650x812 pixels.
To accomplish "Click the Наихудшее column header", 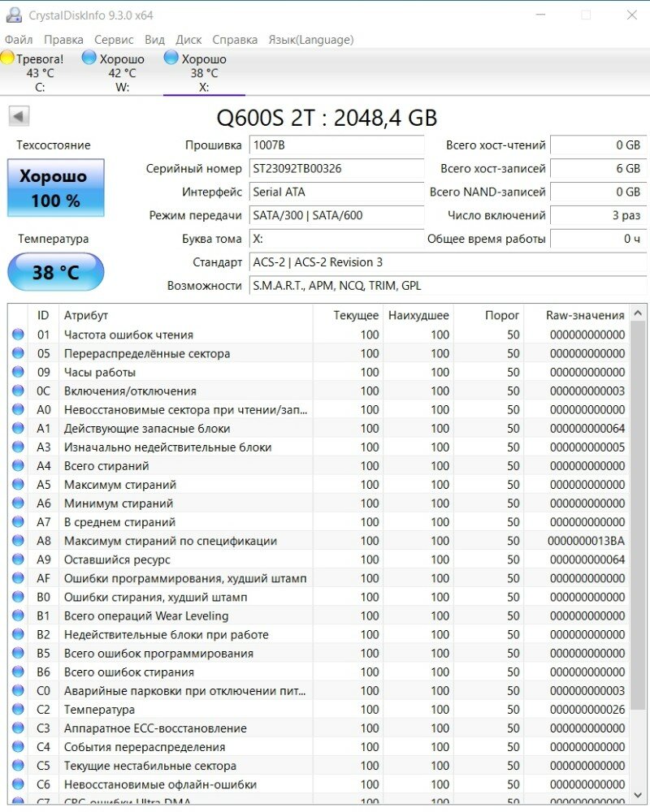I will click(418, 315).
